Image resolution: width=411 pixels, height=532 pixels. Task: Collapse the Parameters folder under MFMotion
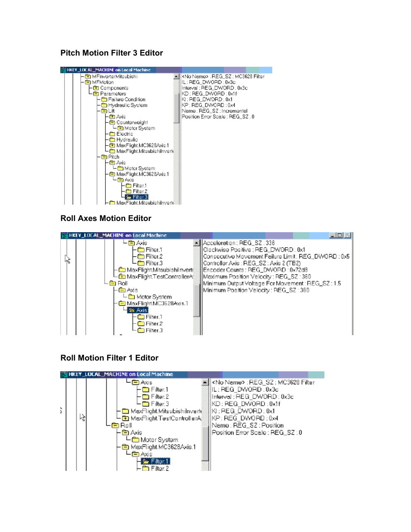(96, 94)
